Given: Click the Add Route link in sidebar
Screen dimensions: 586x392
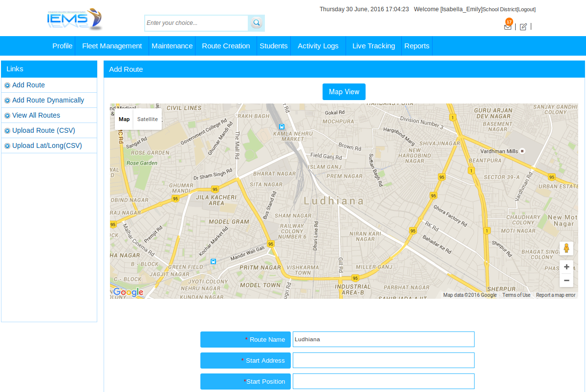Looking at the screenshot, I should (x=28, y=85).
